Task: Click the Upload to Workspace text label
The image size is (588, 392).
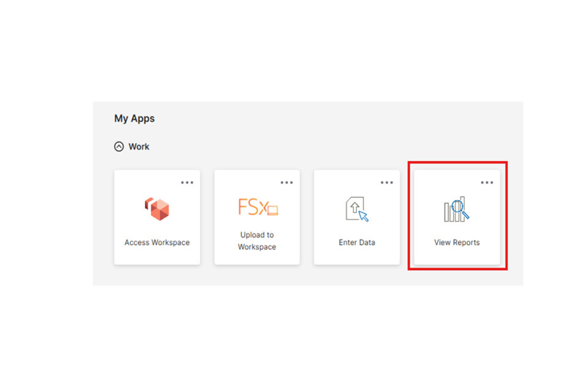Action: [257, 241]
